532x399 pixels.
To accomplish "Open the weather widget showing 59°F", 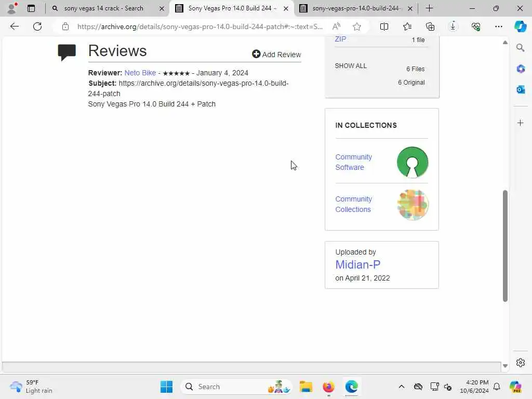I will pos(31,387).
